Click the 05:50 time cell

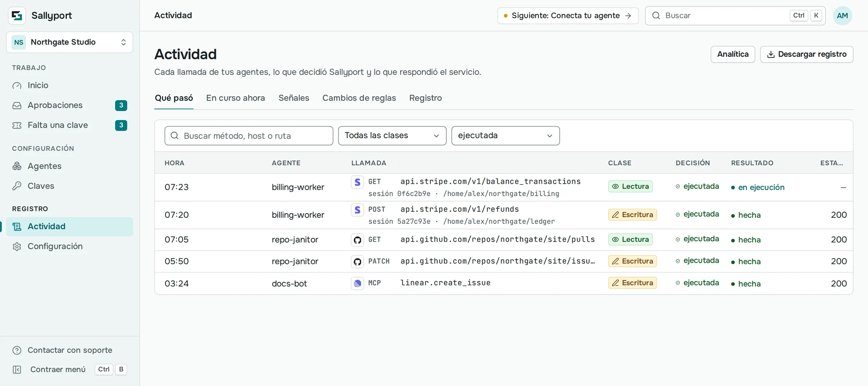coord(176,262)
